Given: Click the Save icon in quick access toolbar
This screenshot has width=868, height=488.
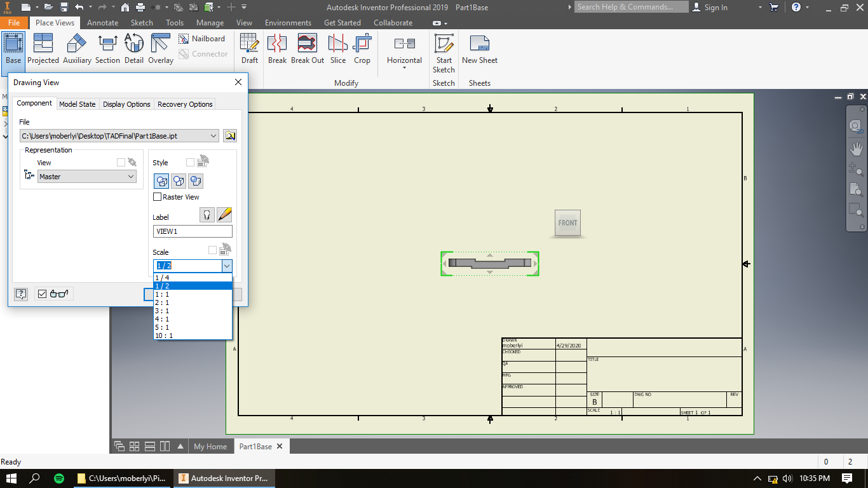Looking at the screenshot, I should (x=64, y=7).
